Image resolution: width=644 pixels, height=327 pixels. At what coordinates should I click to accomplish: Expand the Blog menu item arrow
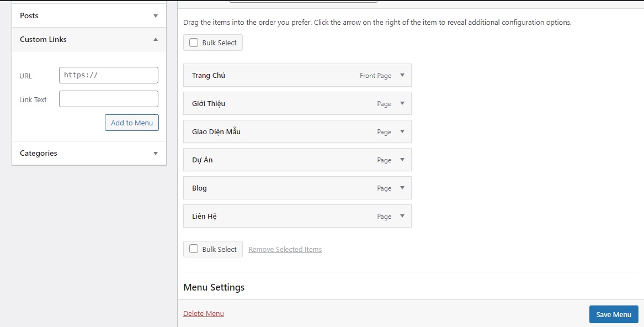[x=402, y=188]
